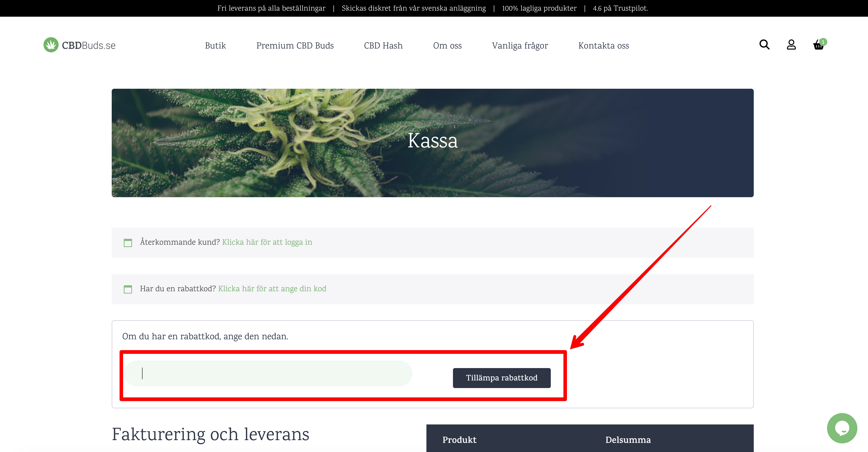Go to Butik menu item

click(215, 46)
